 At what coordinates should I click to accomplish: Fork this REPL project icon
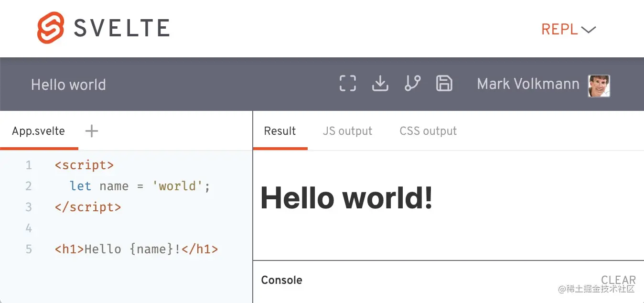[x=412, y=83]
